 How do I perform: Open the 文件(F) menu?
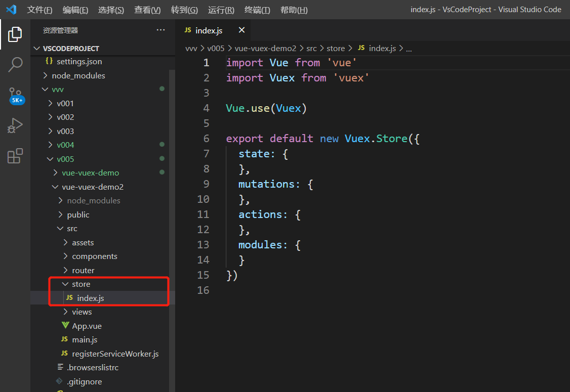(x=39, y=10)
